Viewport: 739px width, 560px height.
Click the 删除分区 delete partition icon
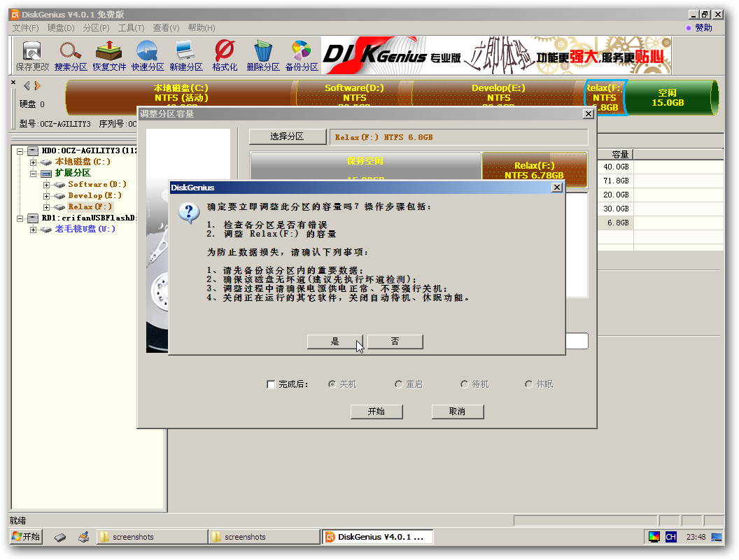(263, 55)
